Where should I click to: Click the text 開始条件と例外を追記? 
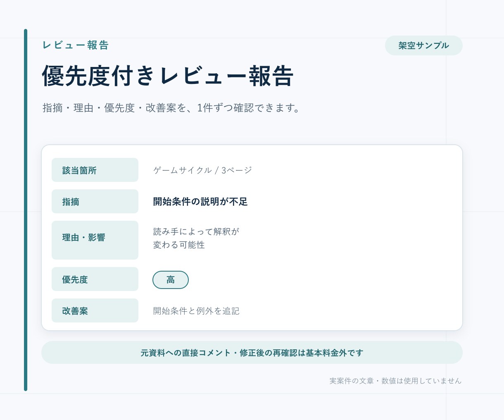(196, 311)
